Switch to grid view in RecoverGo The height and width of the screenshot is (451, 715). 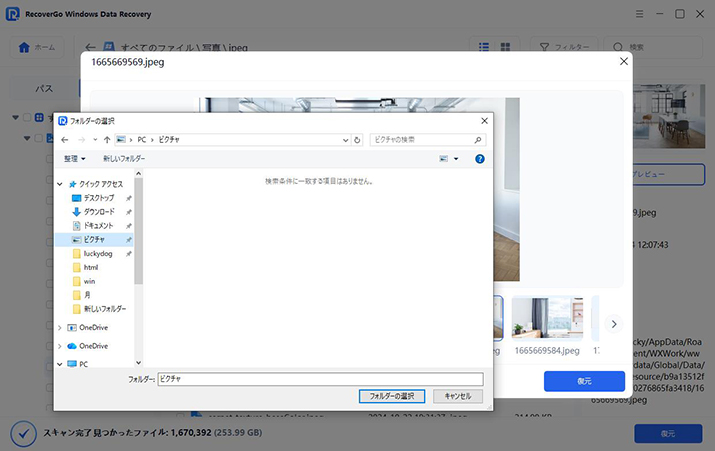click(506, 47)
